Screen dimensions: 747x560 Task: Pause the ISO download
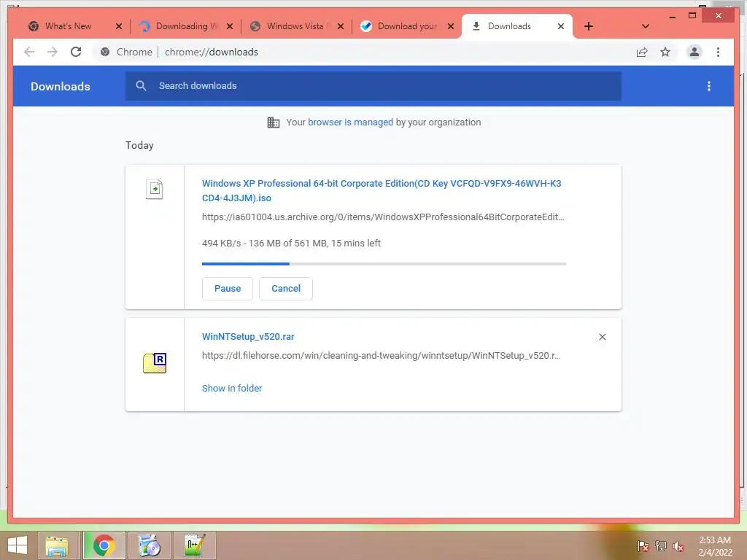pos(228,289)
